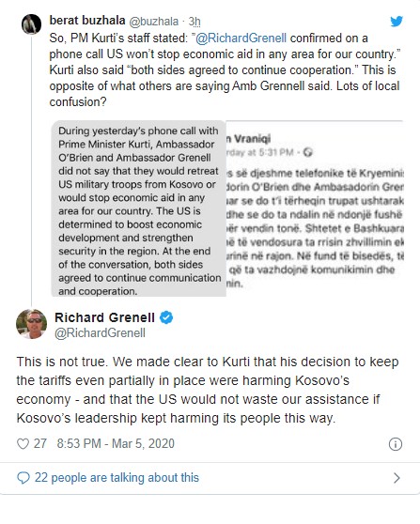Open the English statement screenshot image
The image size is (420, 524).
pyautogui.click(x=138, y=208)
